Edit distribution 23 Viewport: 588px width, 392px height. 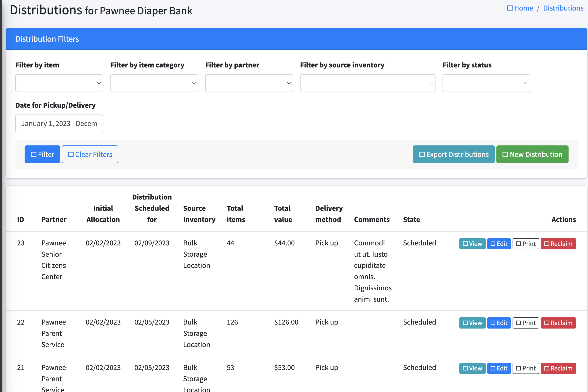[499, 244]
